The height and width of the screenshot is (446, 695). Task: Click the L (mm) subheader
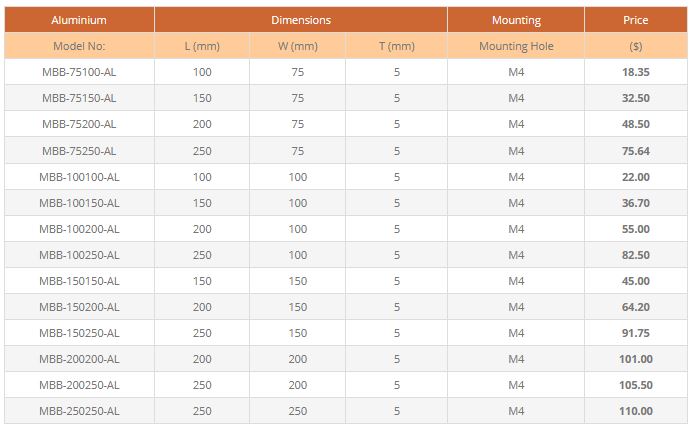pyautogui.click(x=202, y=46)
